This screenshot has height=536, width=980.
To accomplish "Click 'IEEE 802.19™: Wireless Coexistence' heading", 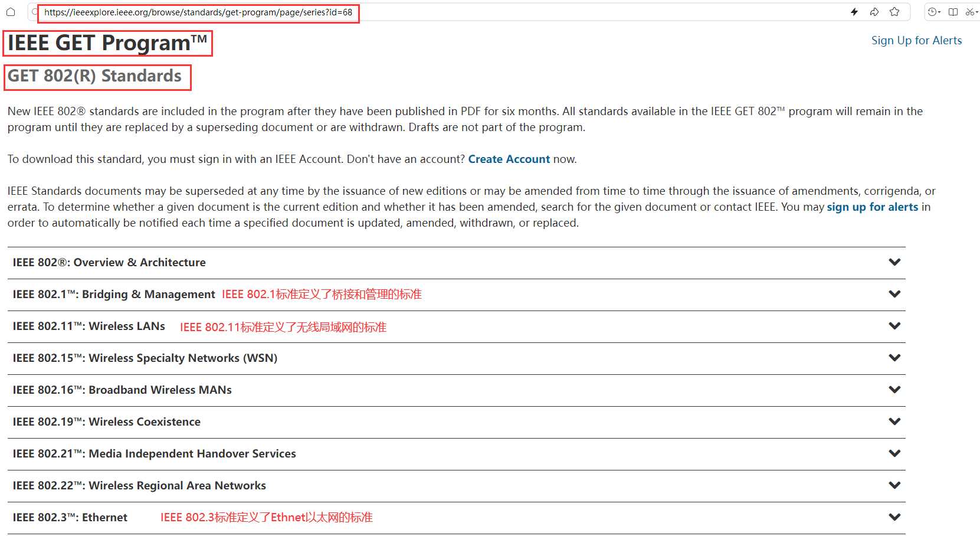I will [107, 421].
